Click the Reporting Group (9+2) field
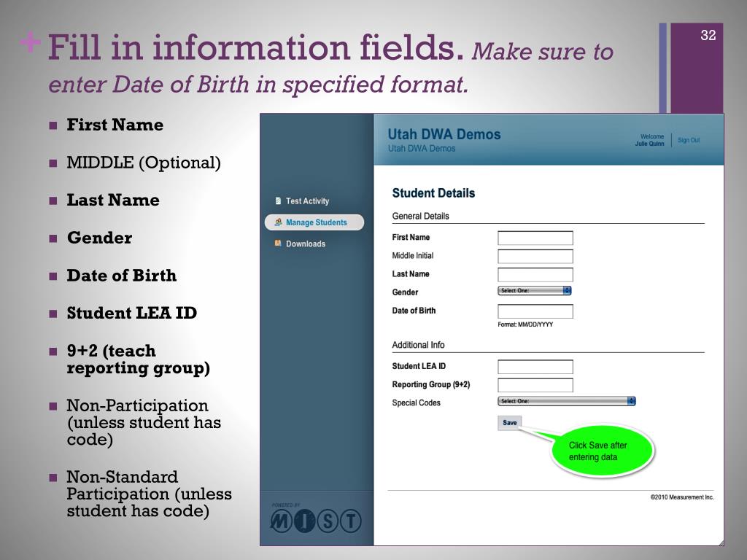747x560 pixels. 535,385
